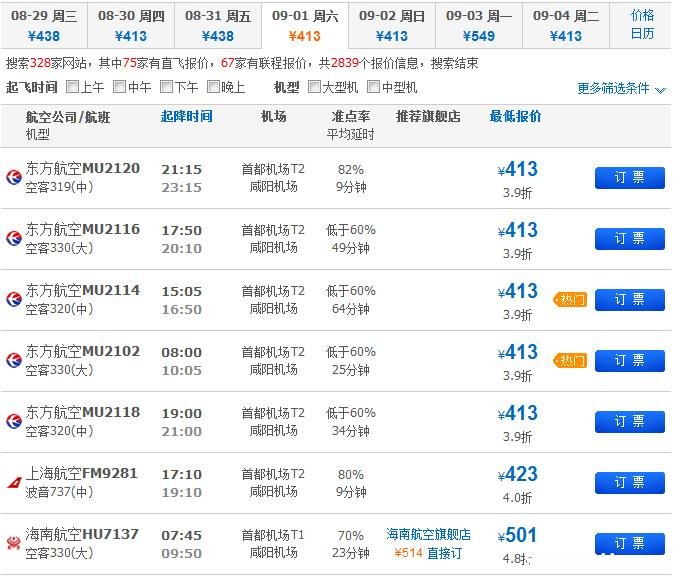Viewport: 676px width, 578px height.
Task: Tick the 晚上 departure time checkbox
Action: (213, 87)
